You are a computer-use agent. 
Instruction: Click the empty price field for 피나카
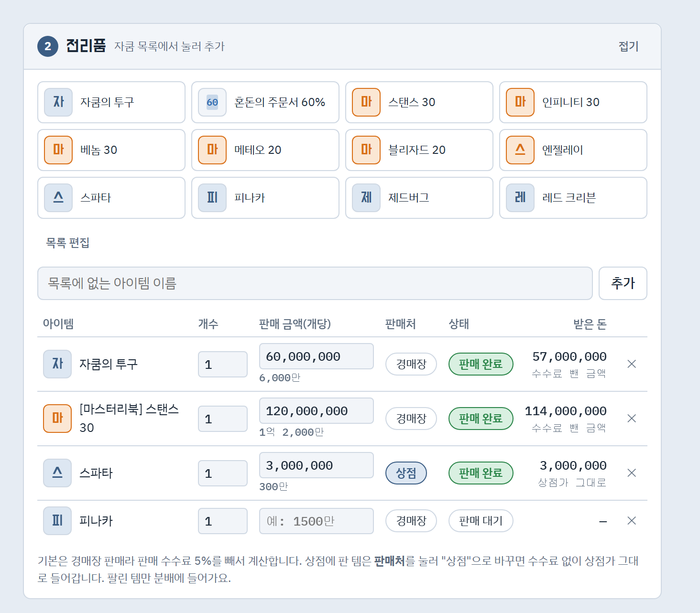[x=317, y=521]
